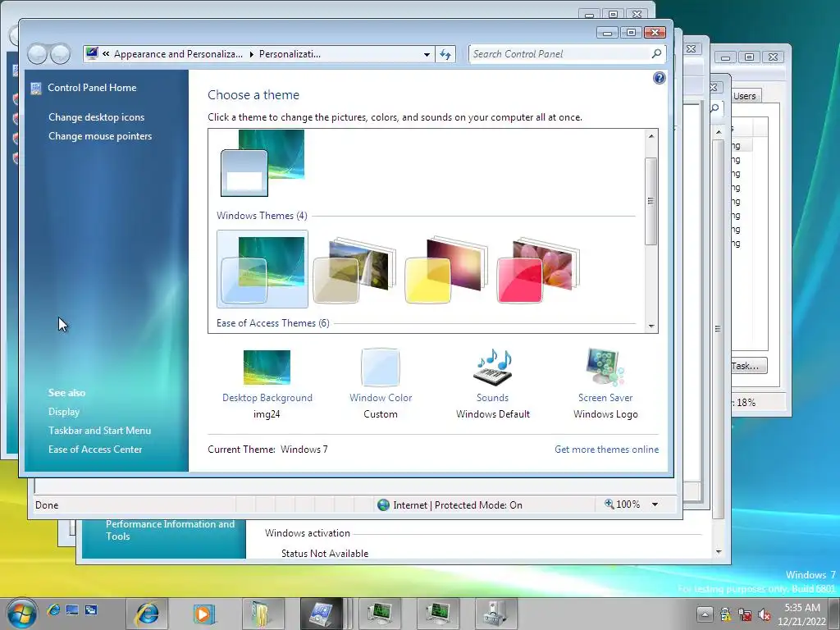Select the landscape waterfall theme
Image resolution: width=840 pixels, height=630 pixels.
point(354,270)
